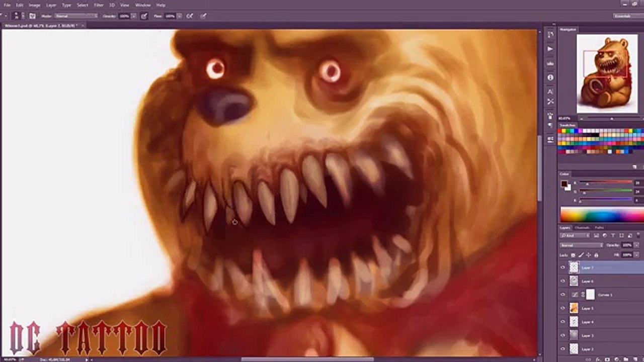Toggle the Brush panel icon in options bar
Viewport: 644px width, 362px height.
pos(32,16)
